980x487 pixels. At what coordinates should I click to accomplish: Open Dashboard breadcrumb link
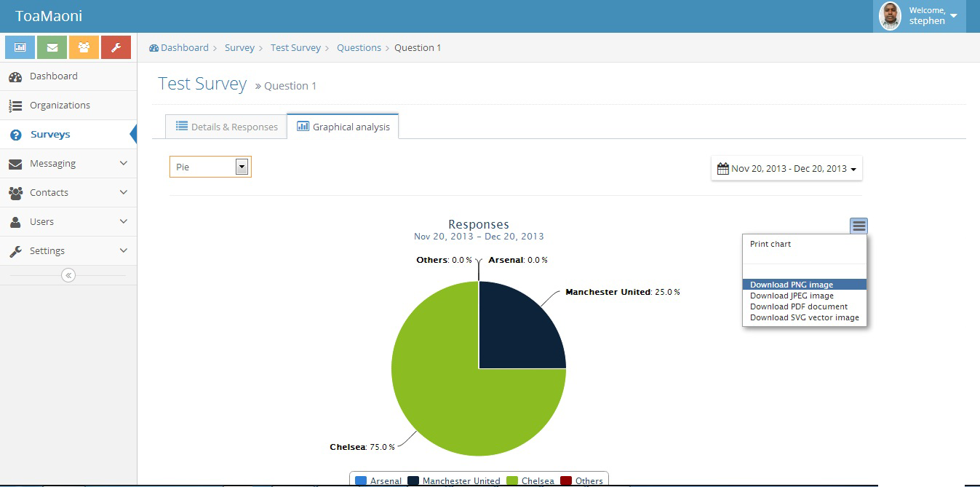coord(185,48)
